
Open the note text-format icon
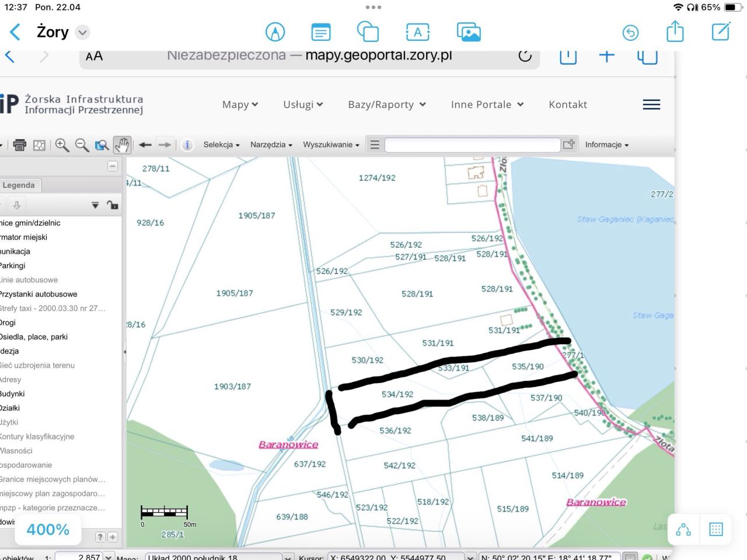click(x=320, y=32)
